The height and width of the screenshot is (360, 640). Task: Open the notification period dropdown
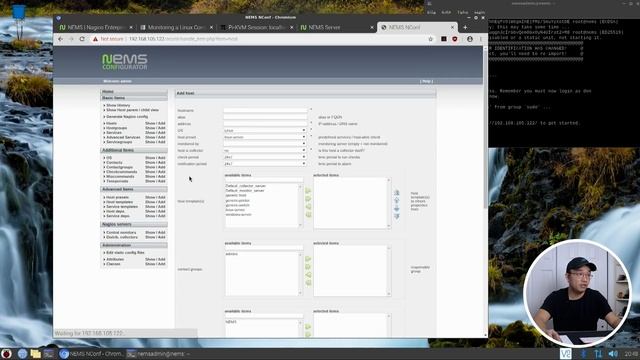pos(265,164)
